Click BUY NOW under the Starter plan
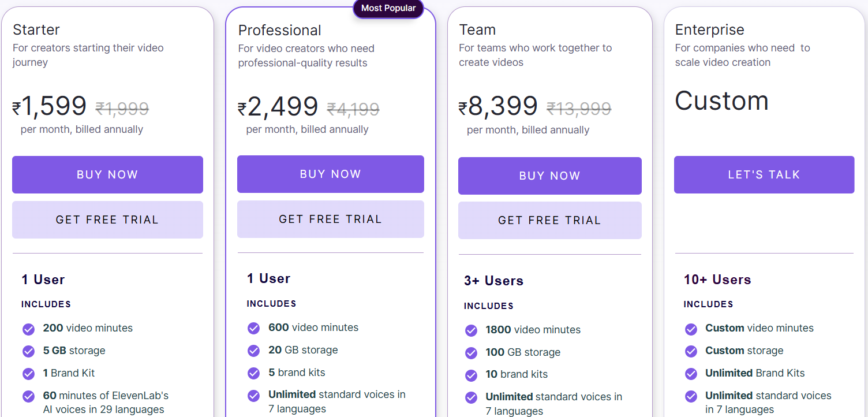Image resolution: width=868 pixels, height=417 pixels. click(107, 174)
